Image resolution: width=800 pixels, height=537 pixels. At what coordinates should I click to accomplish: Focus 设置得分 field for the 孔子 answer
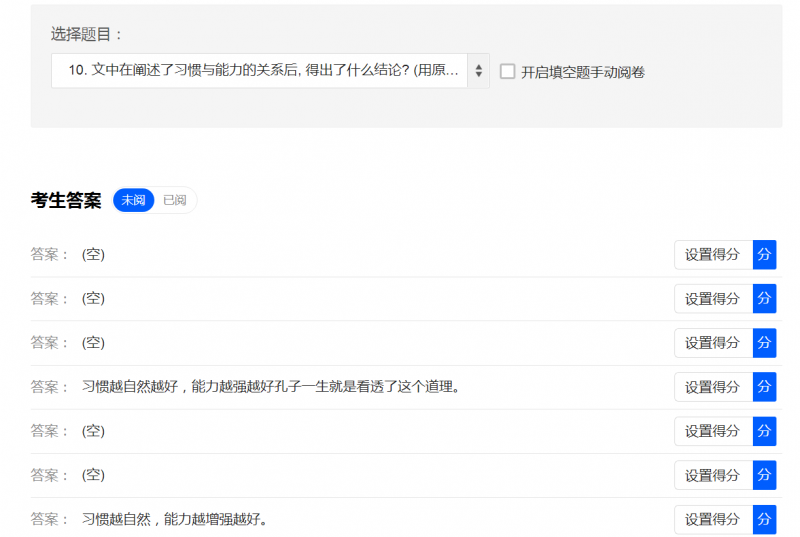pyautogui.click(x=713, y=387)
